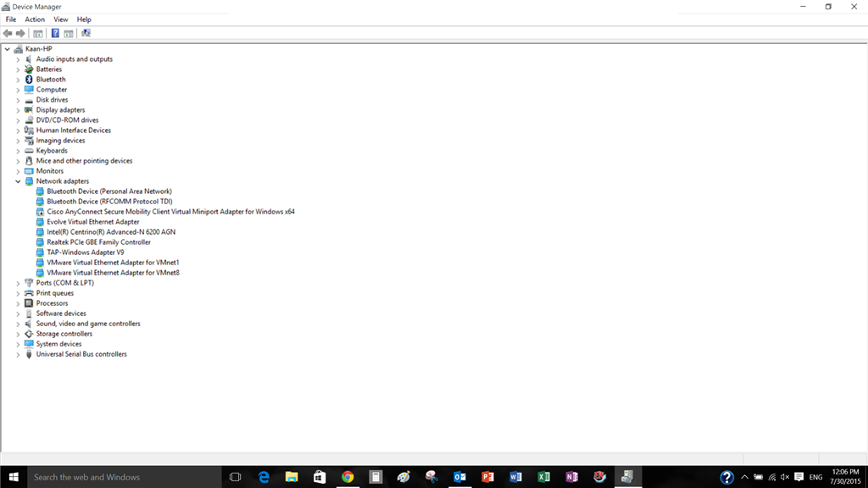Open Word from the taskbar
This screenshot has width=868, height=488.
point(515,477)
